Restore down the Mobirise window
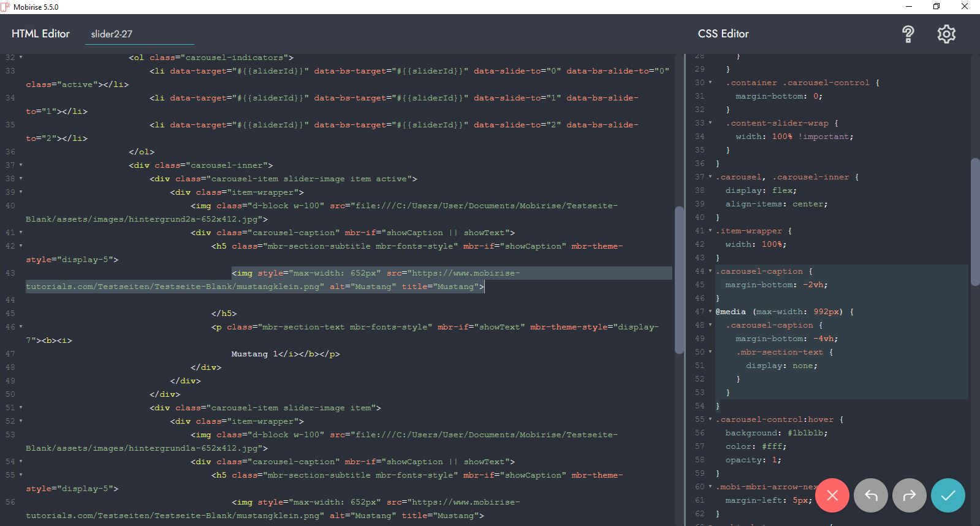980x526 pixels. coord(936,7)
